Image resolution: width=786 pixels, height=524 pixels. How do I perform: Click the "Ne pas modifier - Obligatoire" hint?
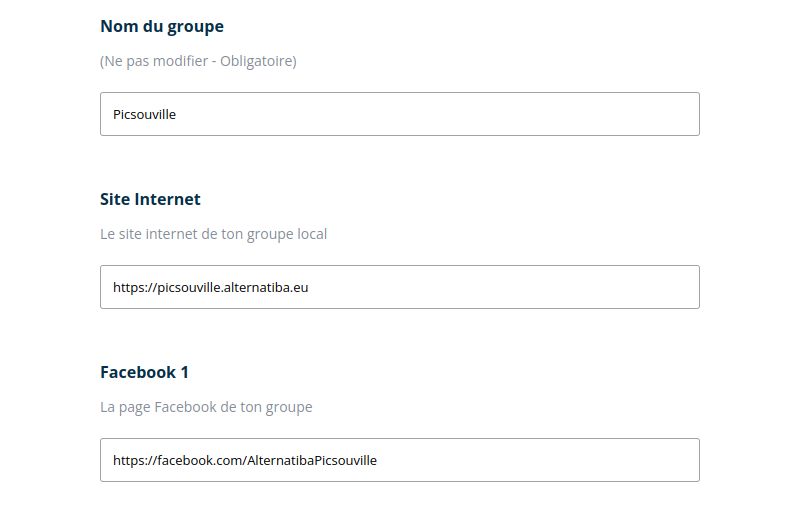pyautogui.click(x=198, y=61)
